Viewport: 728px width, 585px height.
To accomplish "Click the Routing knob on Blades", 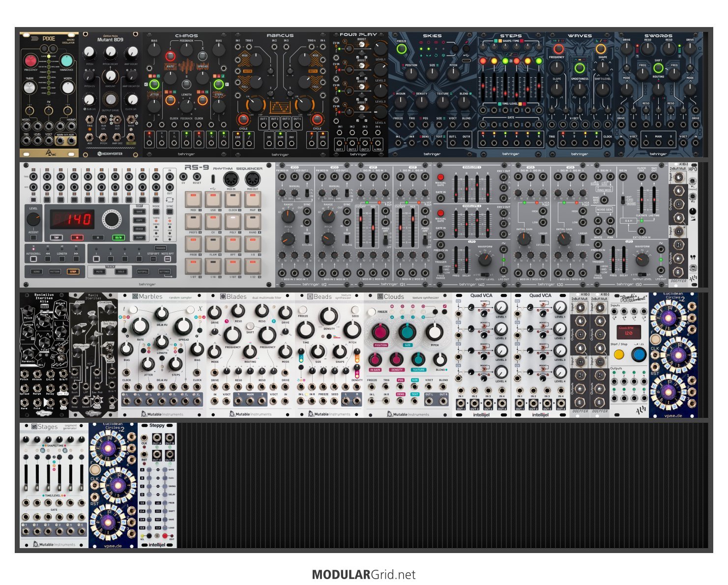I will coord(250,351).
